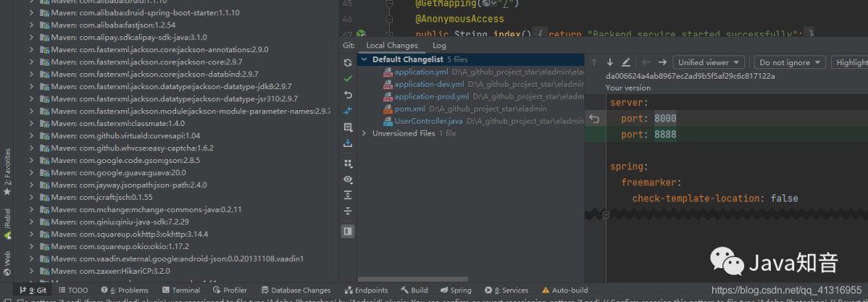Click the left back arrow in diff toolbar
The width and height of the screenshot is (868, 302).
[x=646, y=63]
